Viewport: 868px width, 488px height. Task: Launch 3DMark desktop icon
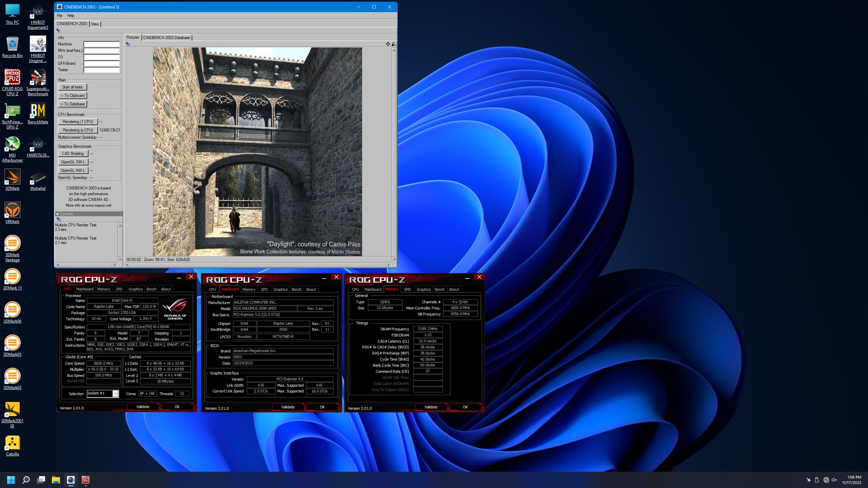(12, 180)
